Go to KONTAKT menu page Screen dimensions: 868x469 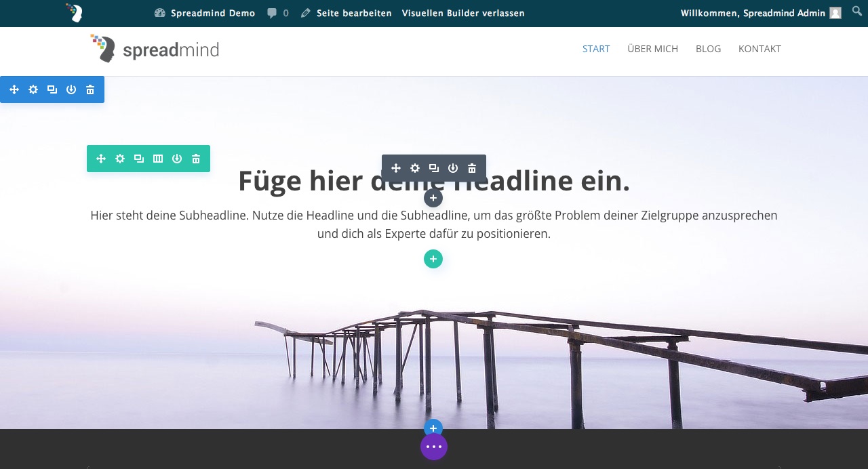(x=759, y=49)
